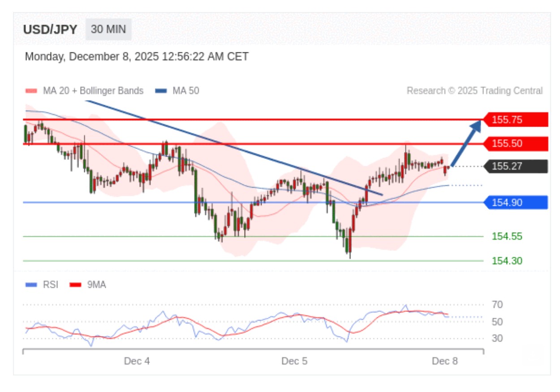
Task: Click the RSI 30 level label
Action: click(x=497, y=338)
